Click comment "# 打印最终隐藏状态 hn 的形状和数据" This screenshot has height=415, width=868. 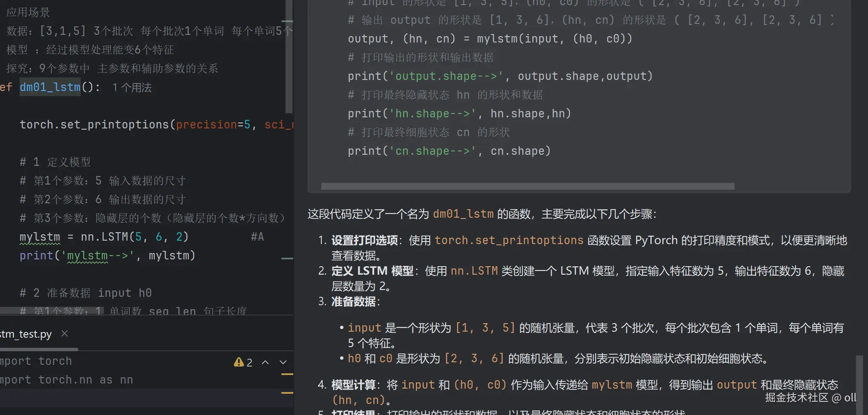coord(445,95)
